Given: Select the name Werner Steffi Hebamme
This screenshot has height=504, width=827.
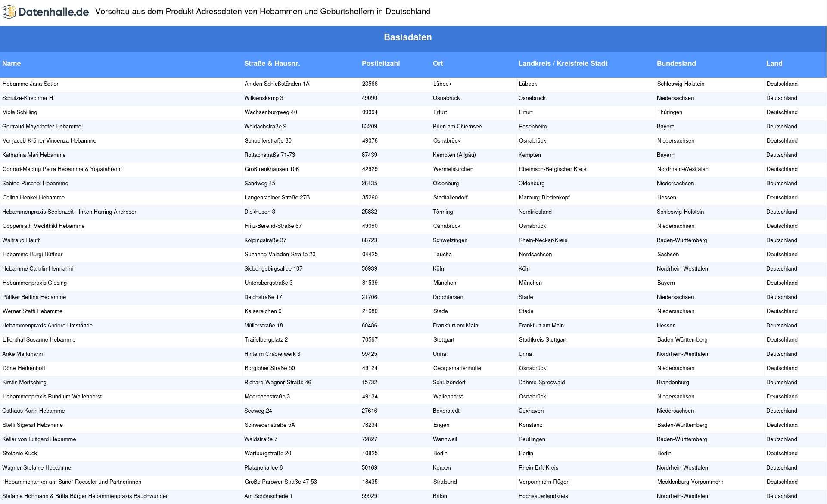Looking at the screenshot, I should (x=33, y=311).
